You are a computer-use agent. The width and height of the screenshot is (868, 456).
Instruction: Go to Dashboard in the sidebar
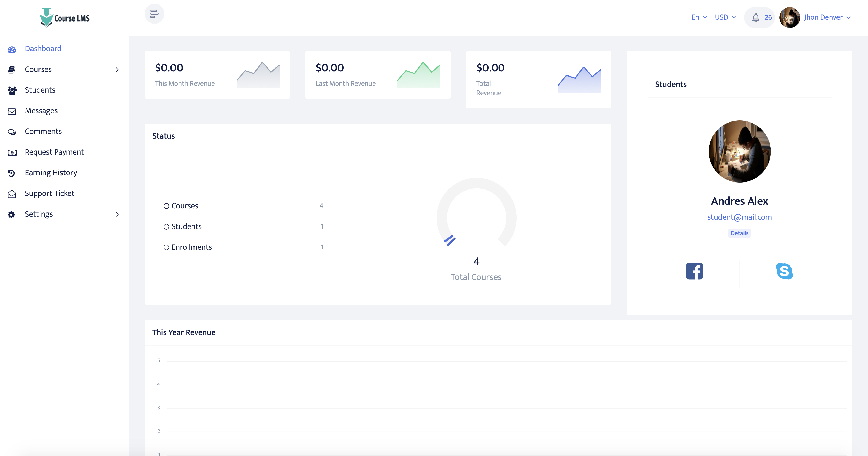click(43, 49)
